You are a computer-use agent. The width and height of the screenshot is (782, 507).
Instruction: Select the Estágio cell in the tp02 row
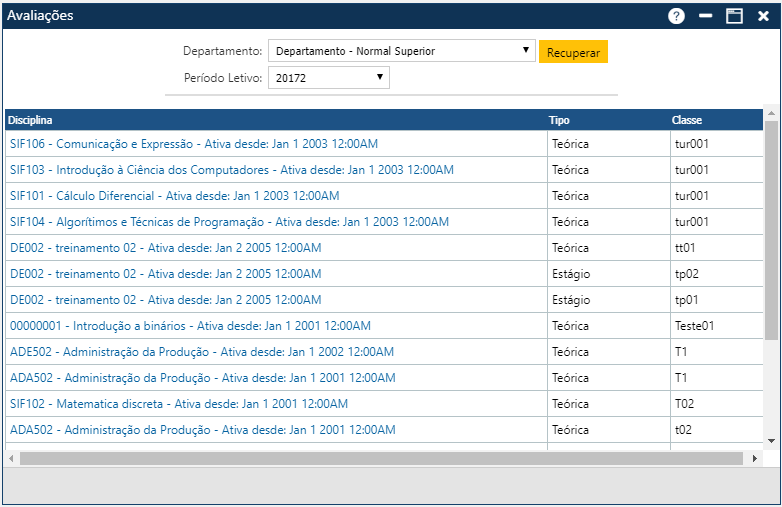pos(608,273)
